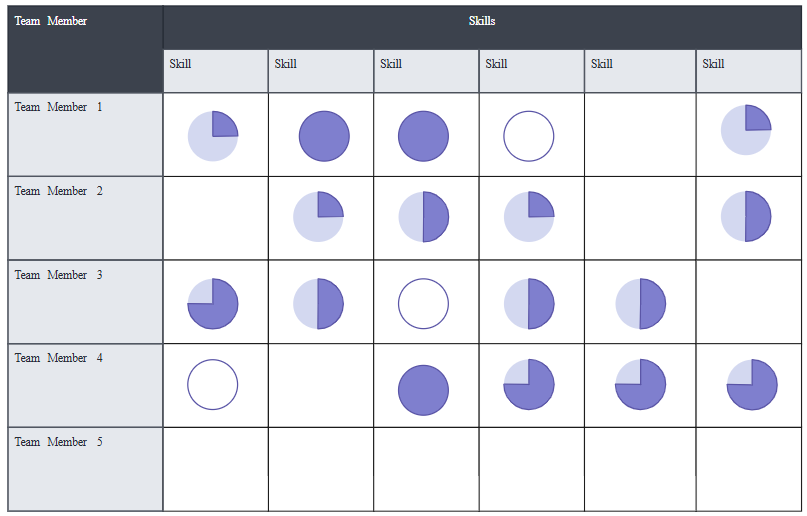This screenshot has width=807, height=516.
Task: Click Team Member 1's empty circle icon
Action: tap(528, 136)
